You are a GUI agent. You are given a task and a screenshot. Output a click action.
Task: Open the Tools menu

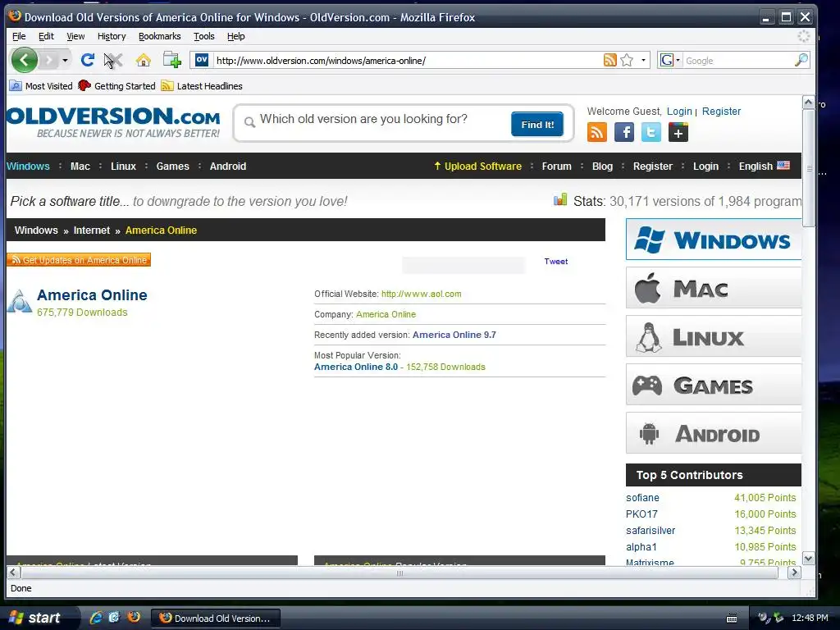[203, 36]
